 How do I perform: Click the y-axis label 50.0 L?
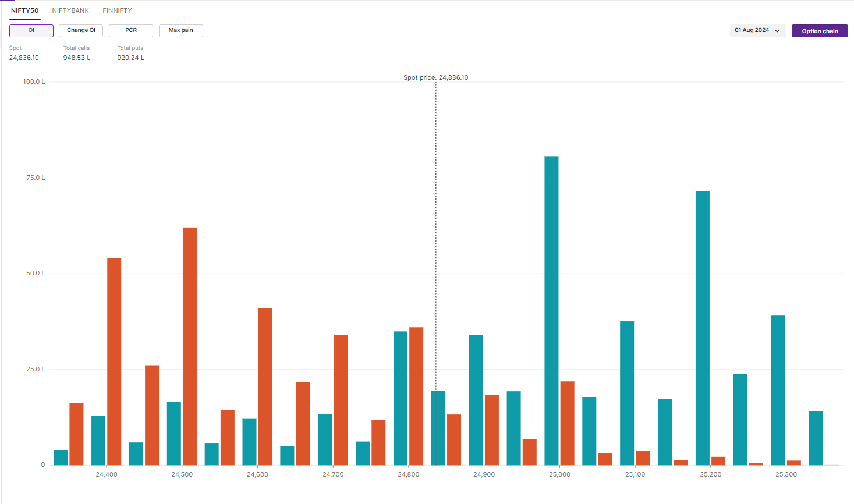click(x=36, y=273)
